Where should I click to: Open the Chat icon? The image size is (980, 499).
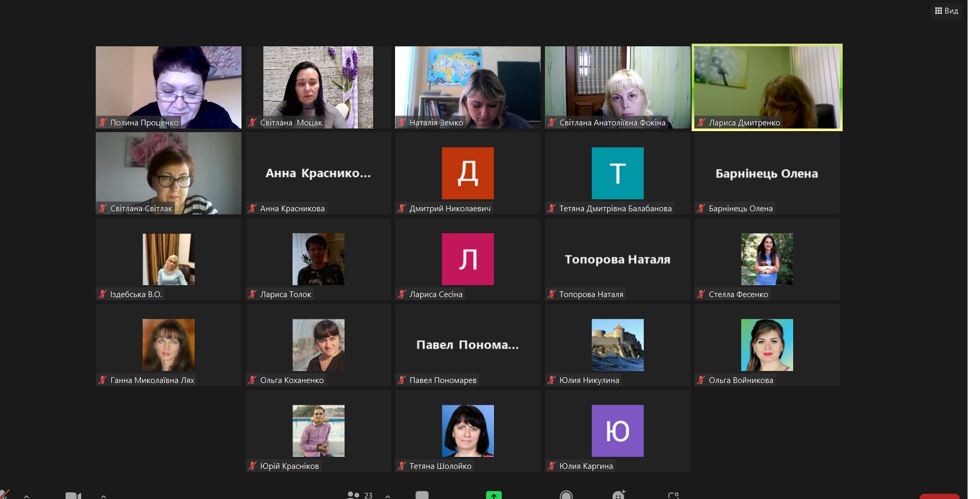[422, 495]
